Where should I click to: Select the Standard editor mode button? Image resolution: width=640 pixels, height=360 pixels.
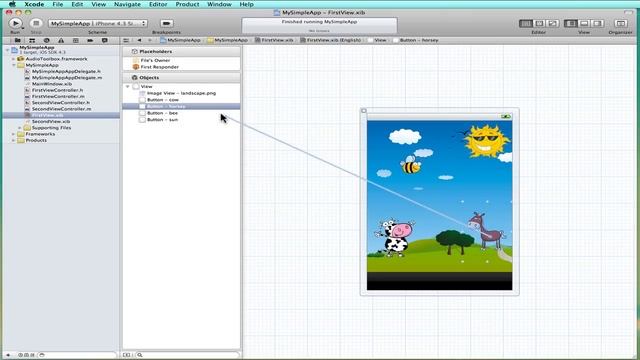coord(526,24)
